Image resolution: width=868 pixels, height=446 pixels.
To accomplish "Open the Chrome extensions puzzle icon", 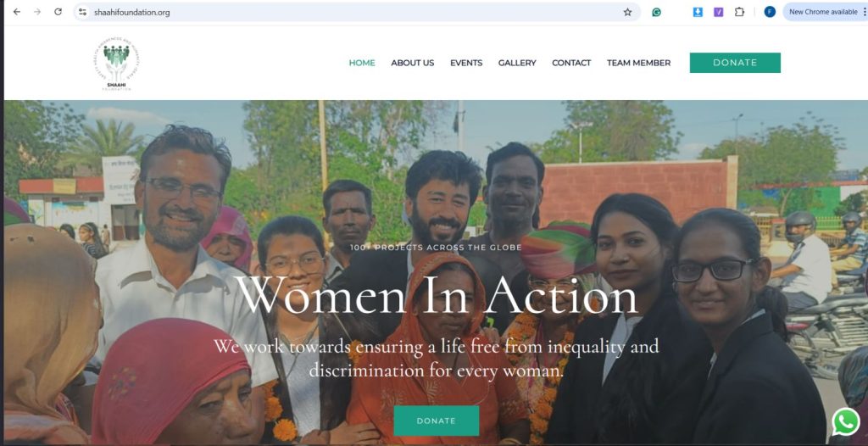I will (739, 12).
